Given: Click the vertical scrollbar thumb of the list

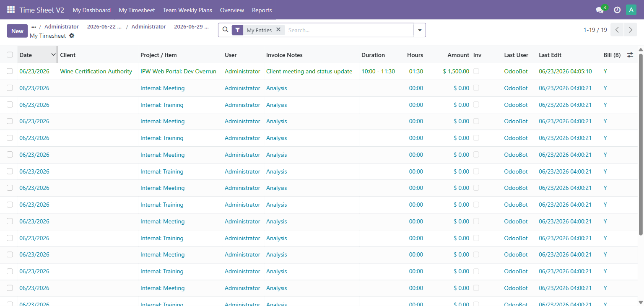Looking at the screenshot, I should pyautogui.click(x=641, y=144).
